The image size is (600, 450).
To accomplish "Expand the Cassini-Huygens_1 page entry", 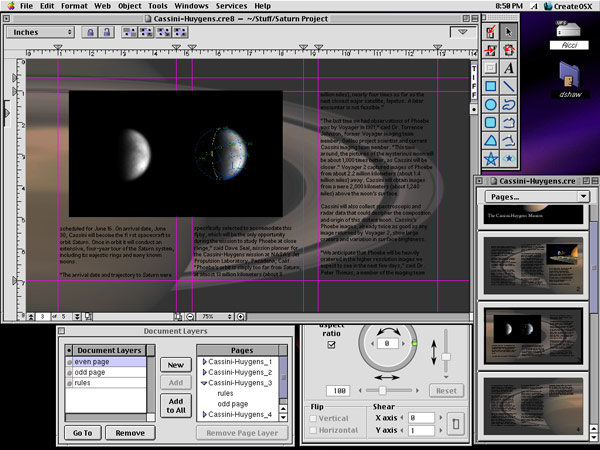I will pos(205,360).
